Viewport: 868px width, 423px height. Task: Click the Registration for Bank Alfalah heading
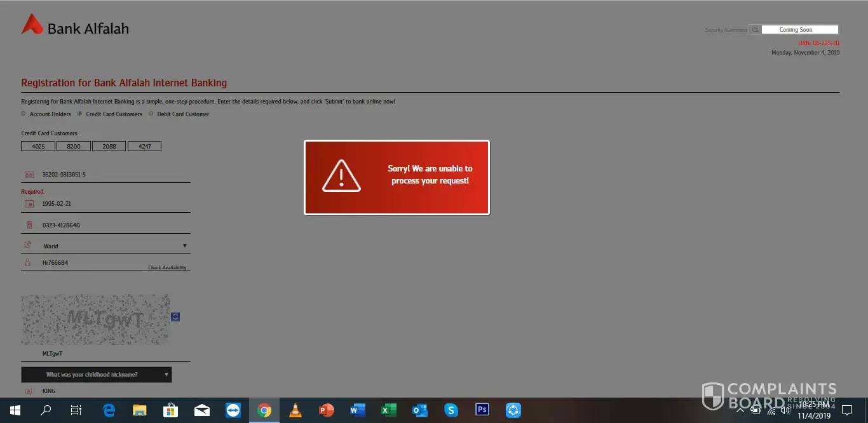click(124, 83)
